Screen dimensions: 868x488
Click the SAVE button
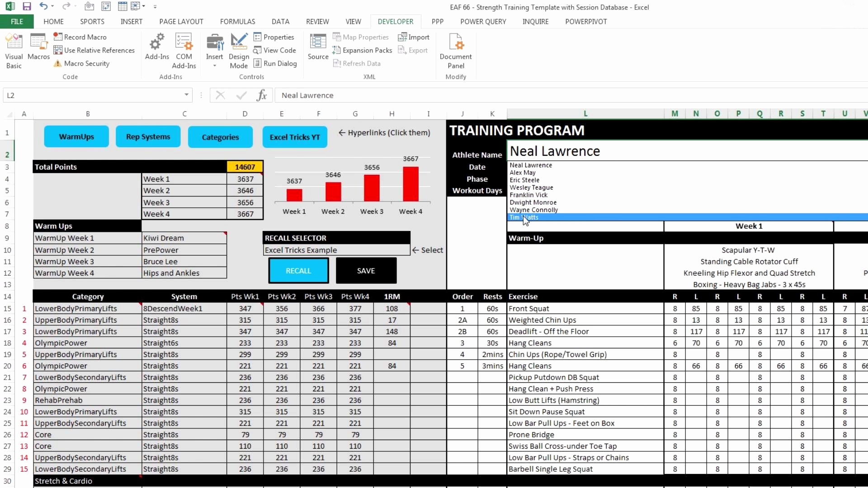click(x=365, y=270)
